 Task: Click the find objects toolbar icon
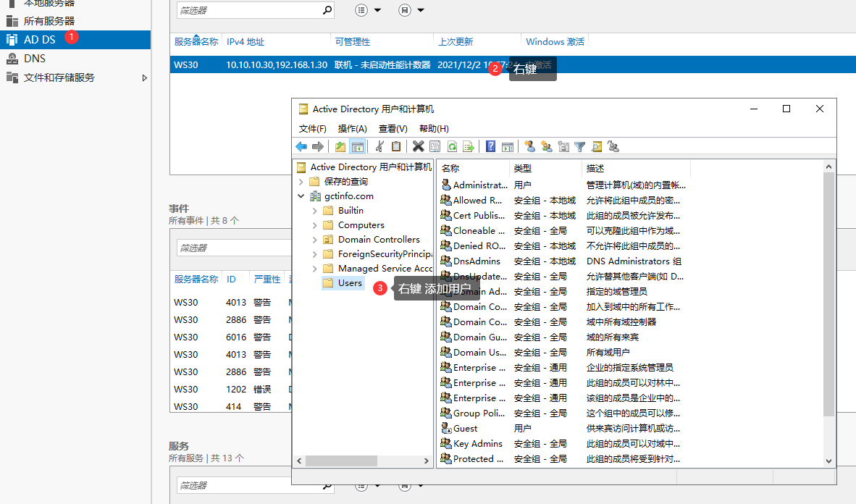tap(597, 146)
